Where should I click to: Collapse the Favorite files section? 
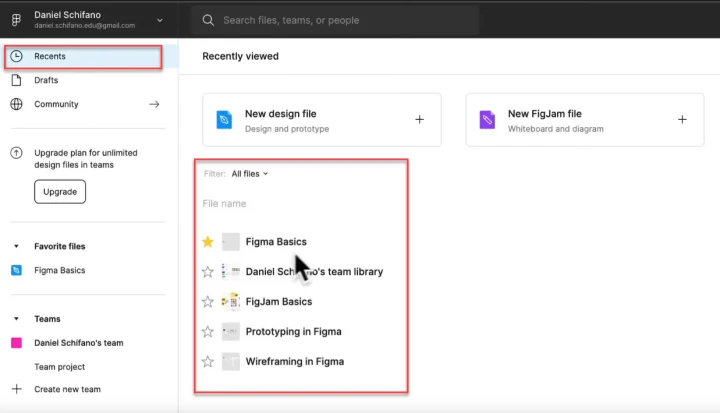[17, 246]
